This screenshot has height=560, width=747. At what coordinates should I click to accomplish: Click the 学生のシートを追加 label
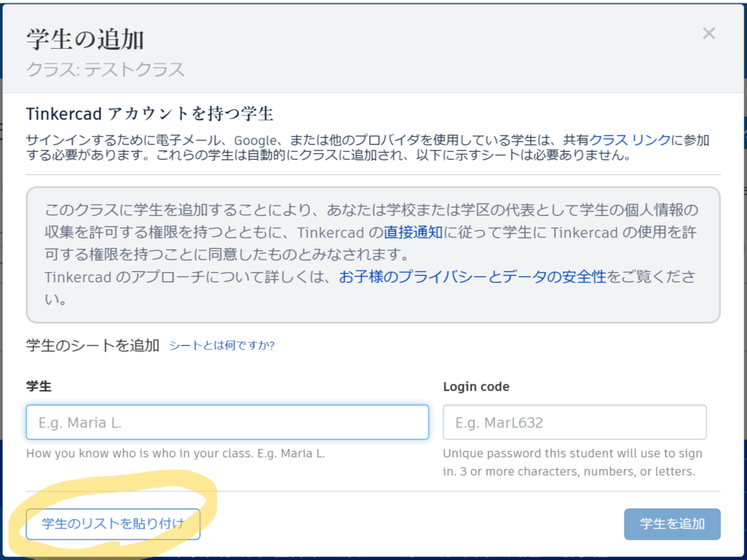(93, 345)
